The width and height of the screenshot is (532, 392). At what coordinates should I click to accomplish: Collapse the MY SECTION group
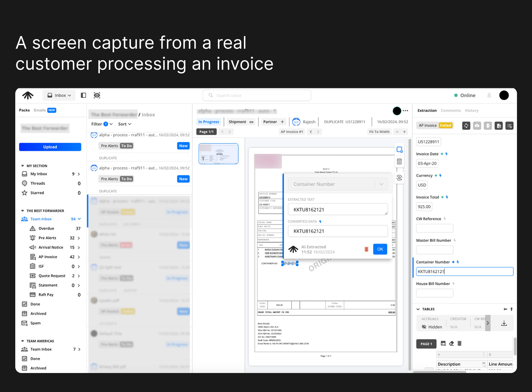point(22,166)
